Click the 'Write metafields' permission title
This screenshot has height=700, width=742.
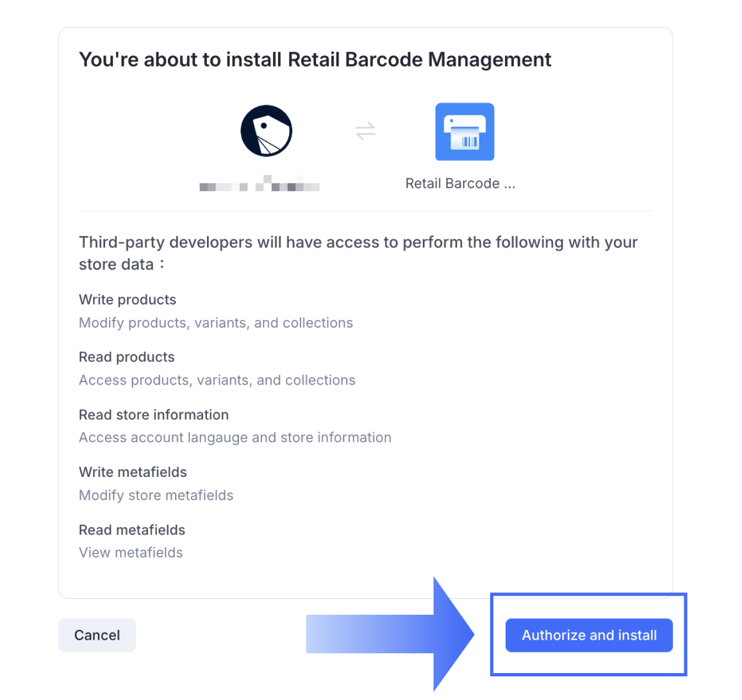coord(133,472)
